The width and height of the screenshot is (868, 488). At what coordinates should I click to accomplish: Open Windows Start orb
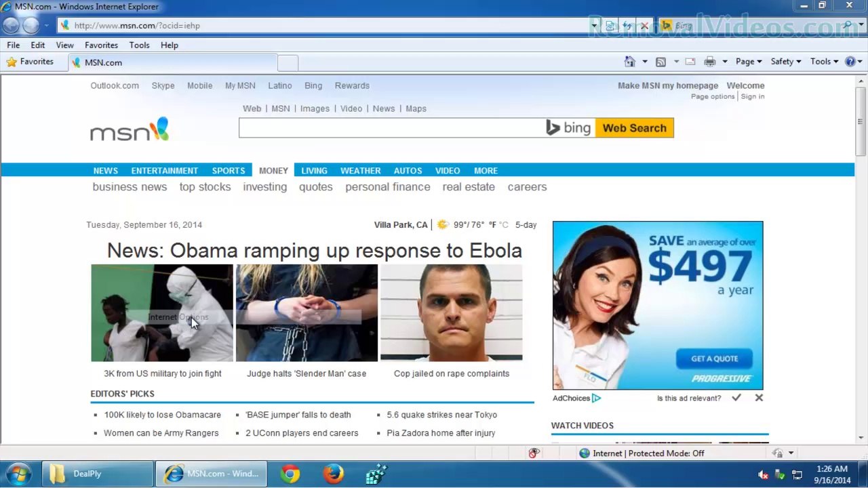tap(18, 474)
